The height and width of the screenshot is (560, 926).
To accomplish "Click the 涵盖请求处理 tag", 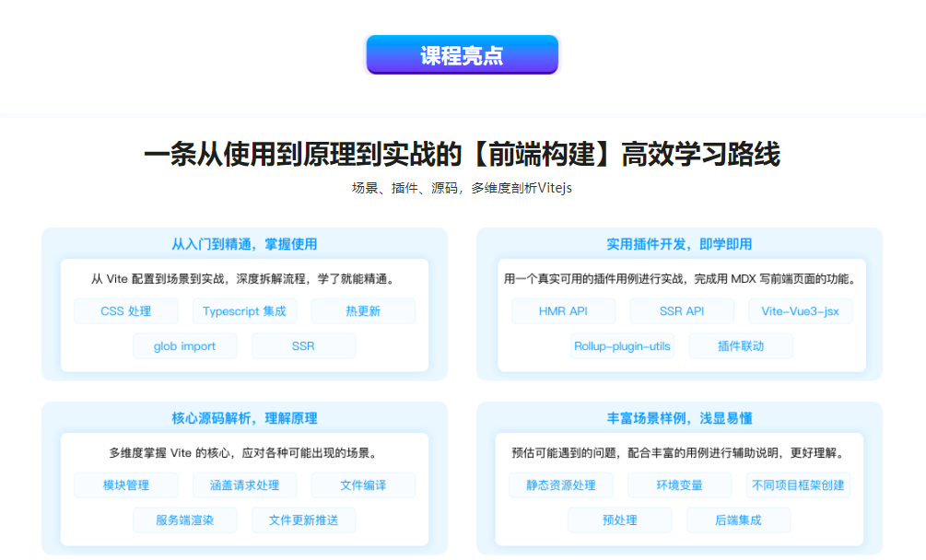I will [244, 485].
